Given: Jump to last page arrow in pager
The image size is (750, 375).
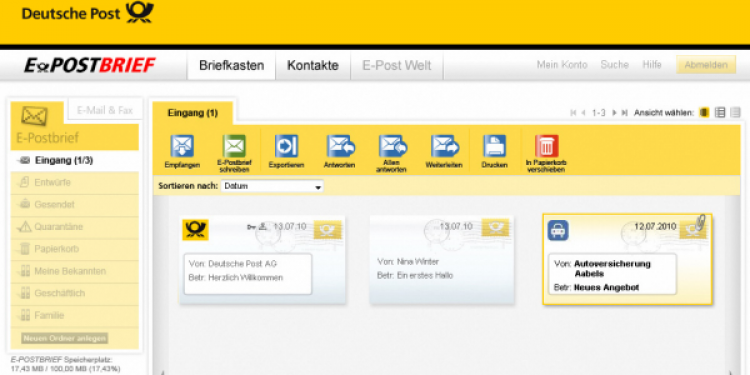Looking at the screenshot, I should click(624, 113).
